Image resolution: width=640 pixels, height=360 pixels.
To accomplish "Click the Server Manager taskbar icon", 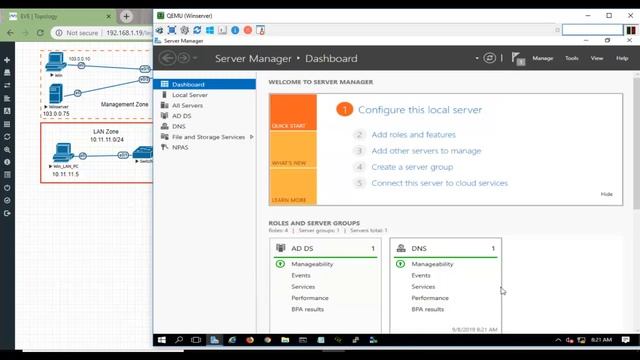I will pyautogui.click(x=214, y=340).
